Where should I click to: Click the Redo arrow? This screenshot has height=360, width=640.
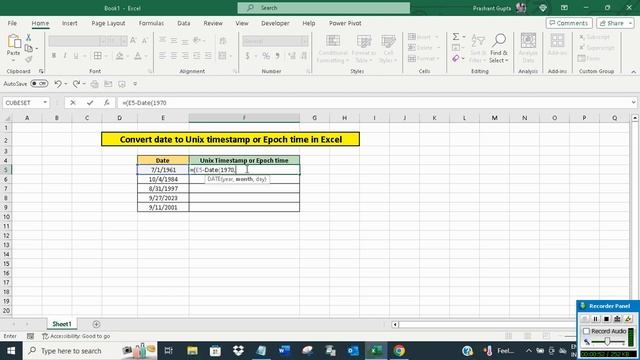[x=76, y=84]
